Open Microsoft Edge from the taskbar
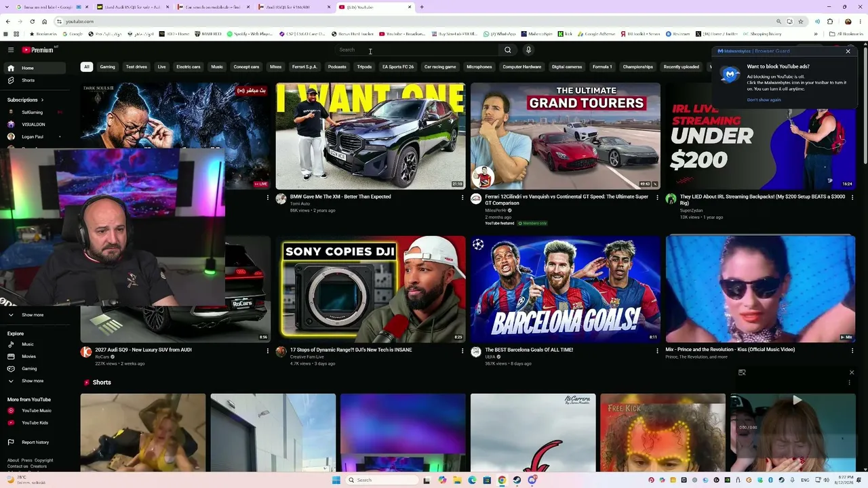868x488 pixels. (x=472, y=480)
